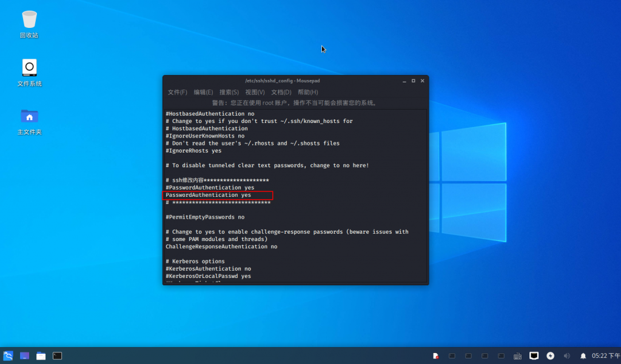Minimize the Mousepad window
Screen dimensions: 621x364
pos(404,81)
